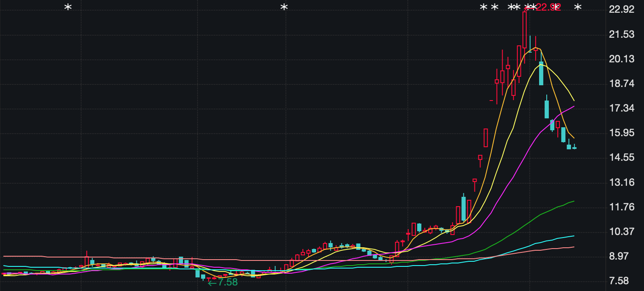The image size is (644, 291).
Task: Click the isolated asterisk marker near chart center
Action: 284,7
